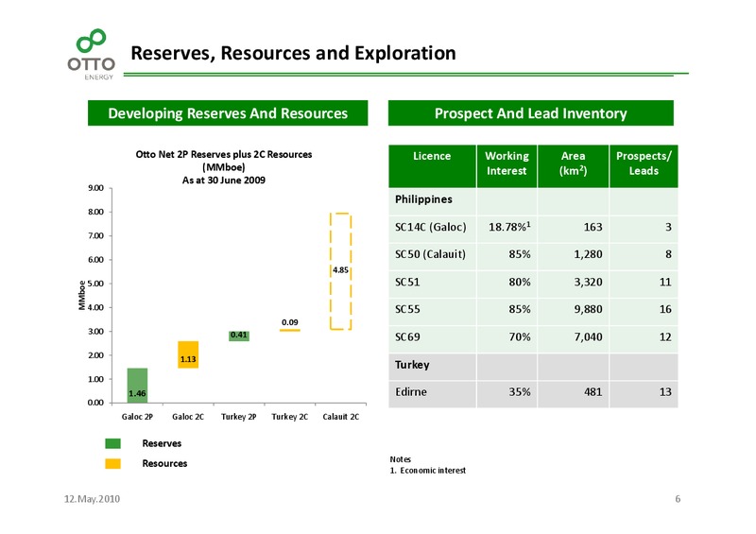Click the 1,280 area cell
The height and width of the screenshot is (534, 756).
[x=574, y=256]
